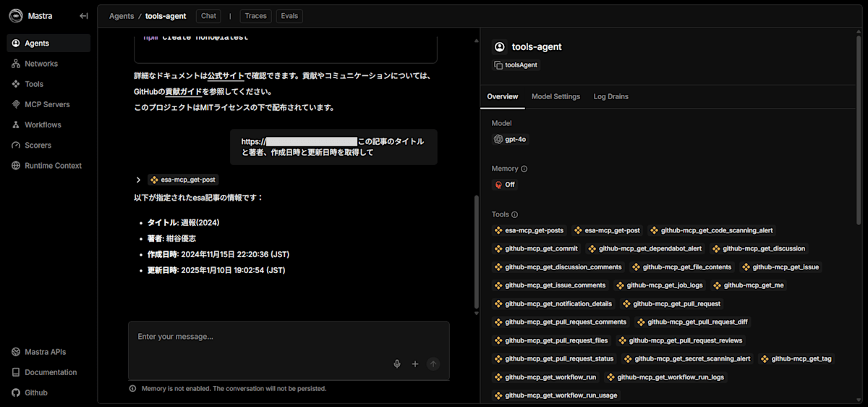Click the tools-agent avatar icon
The height and width of the screenshot is (407, 868).
coord(499,47)
